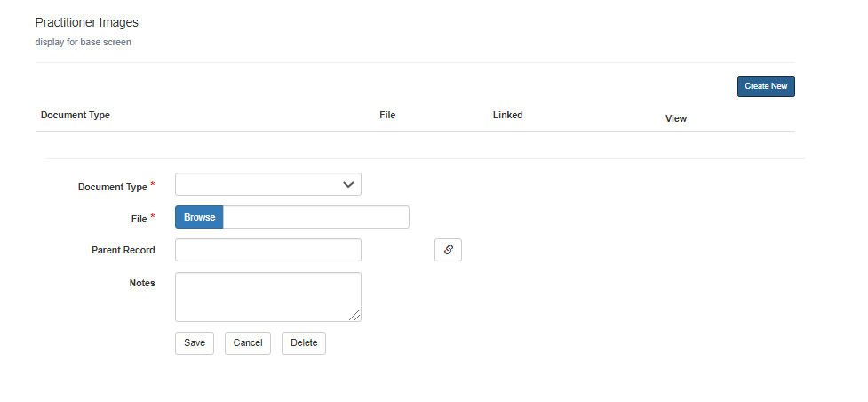This screenshot has height=402, width=868.
Task: Click the Notes field label
Action: (142, 283)
